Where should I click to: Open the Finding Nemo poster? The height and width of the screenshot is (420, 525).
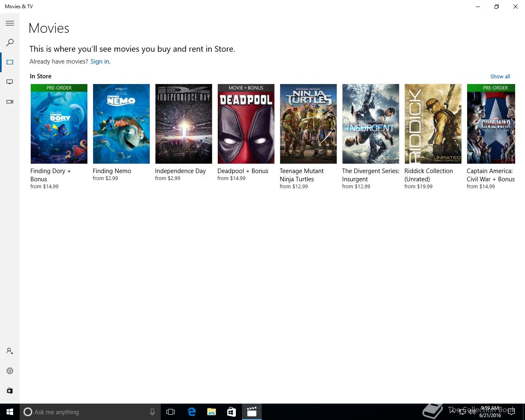(x=121, y=124)
